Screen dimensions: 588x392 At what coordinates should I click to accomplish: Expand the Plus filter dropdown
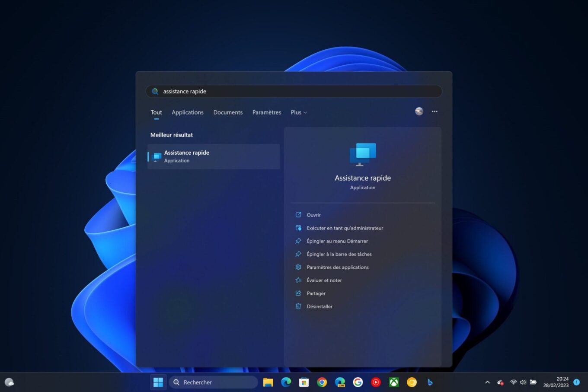click(x=299, y=112)
